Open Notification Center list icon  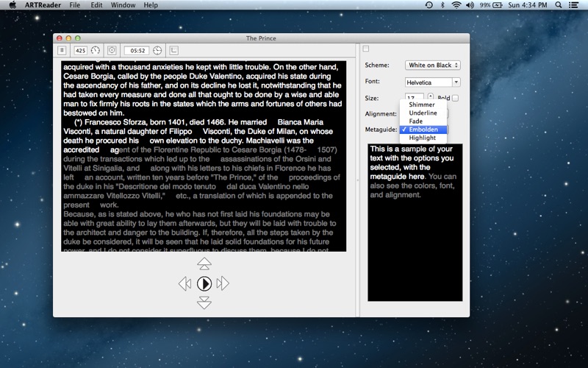click(573, 5)
